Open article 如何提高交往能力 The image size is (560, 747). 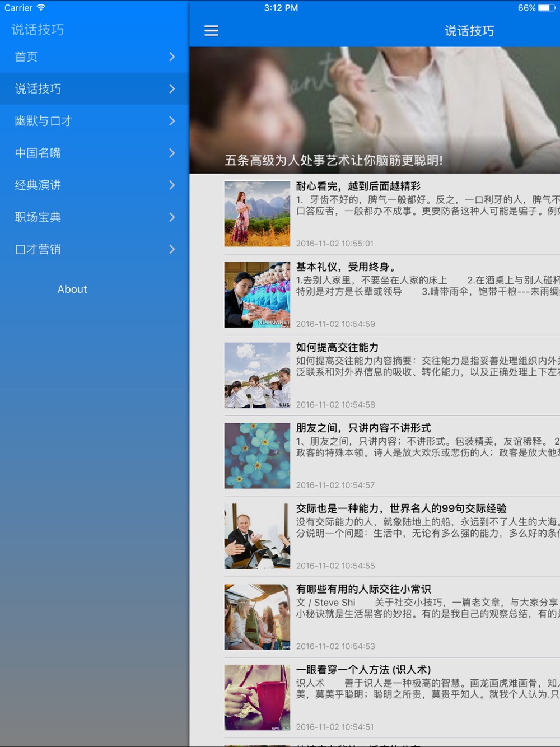tap(338, 348)
